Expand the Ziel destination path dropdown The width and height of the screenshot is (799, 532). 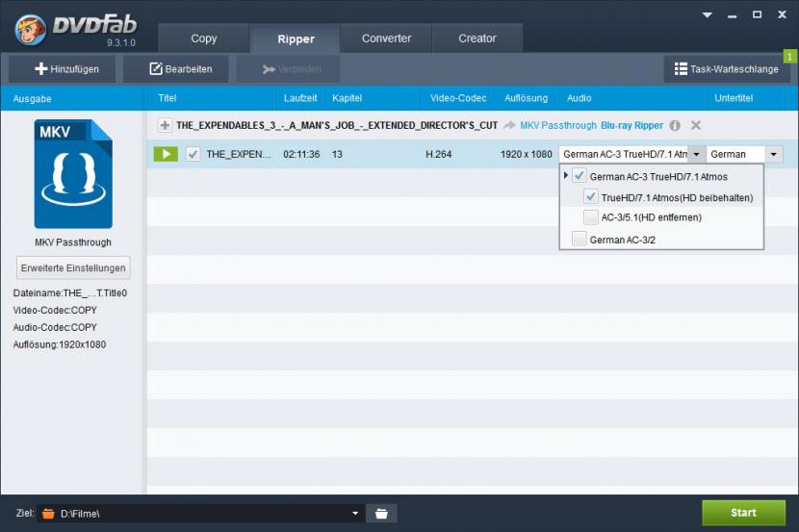pos(355,513)
